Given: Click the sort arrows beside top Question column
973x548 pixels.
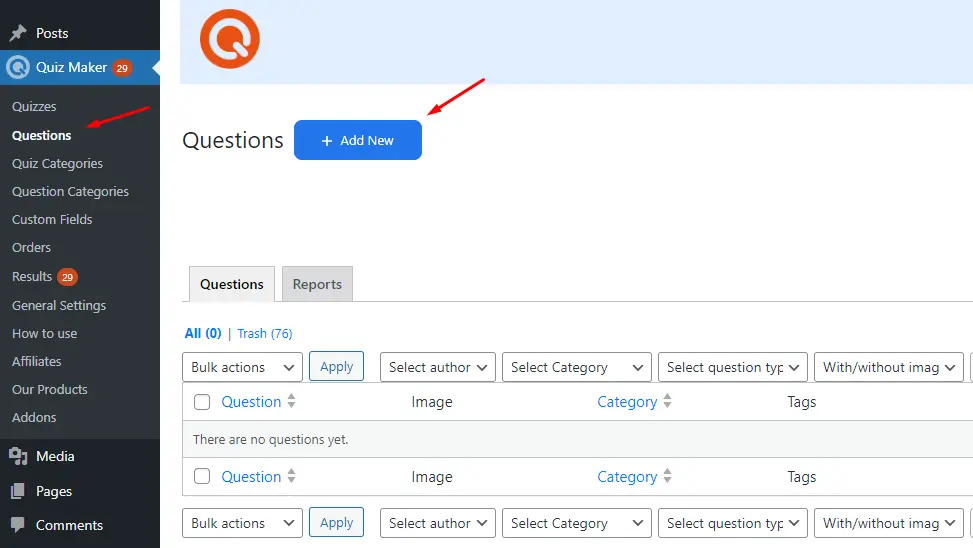Looking at the screenshot, I should 292,402.
